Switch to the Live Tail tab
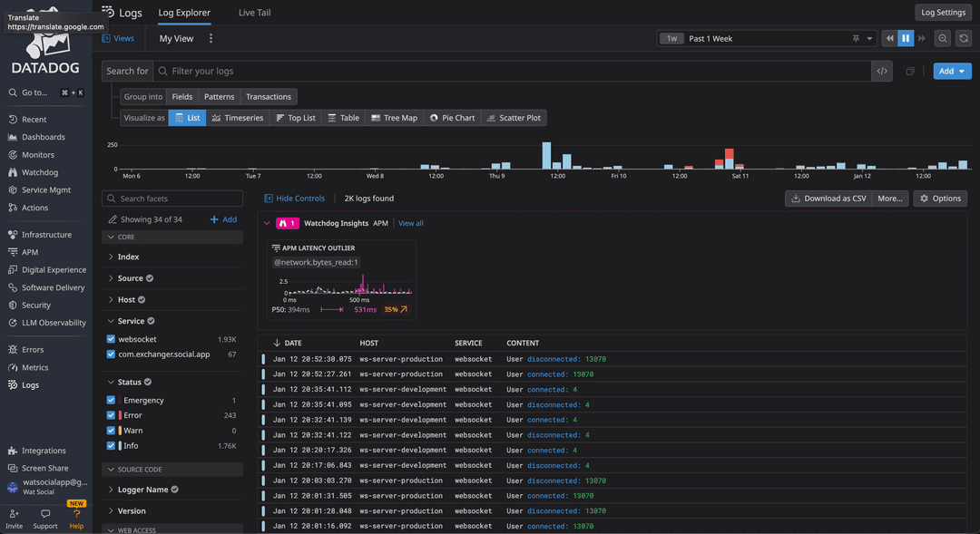Screen dimensions: 980x534 (254, 13)
